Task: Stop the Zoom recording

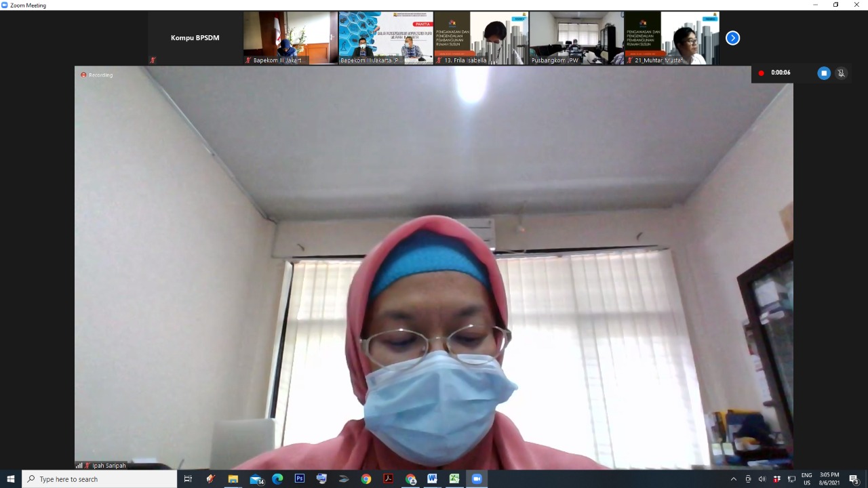Action: pos(824,73)
